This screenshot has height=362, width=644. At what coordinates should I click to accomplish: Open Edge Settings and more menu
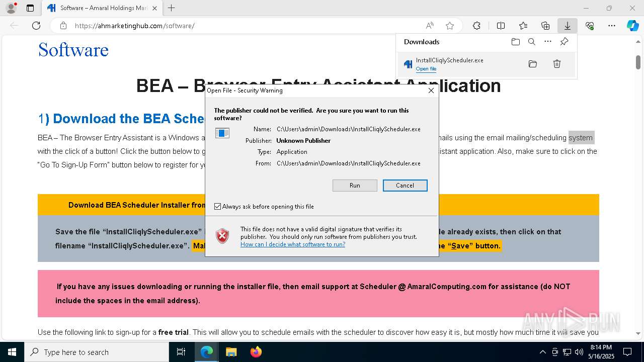(x=612, y=26)
